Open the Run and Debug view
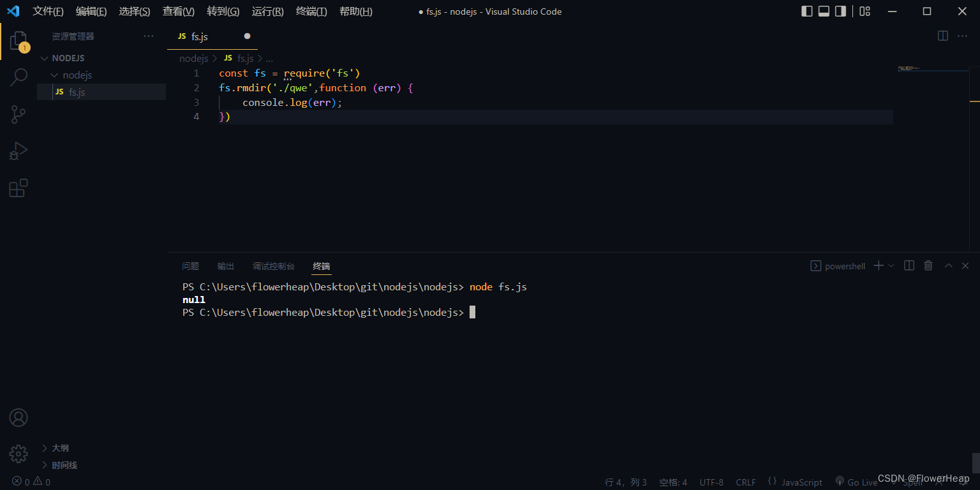Image resolution: width=980 pixels, height=490 pixels. (x=19, y=151)
